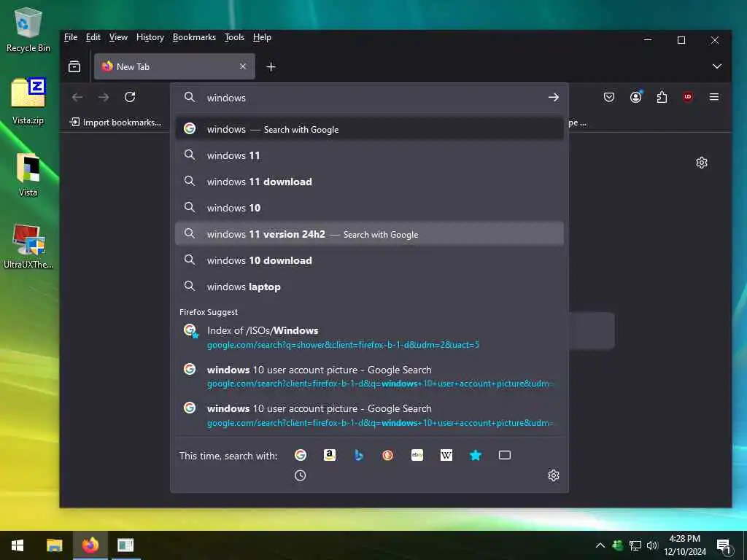Choose the 'windows 11 download' suggestion
The height and width of the screenshot is (560, 747).
pyautogui.click(x=369, y=182)
